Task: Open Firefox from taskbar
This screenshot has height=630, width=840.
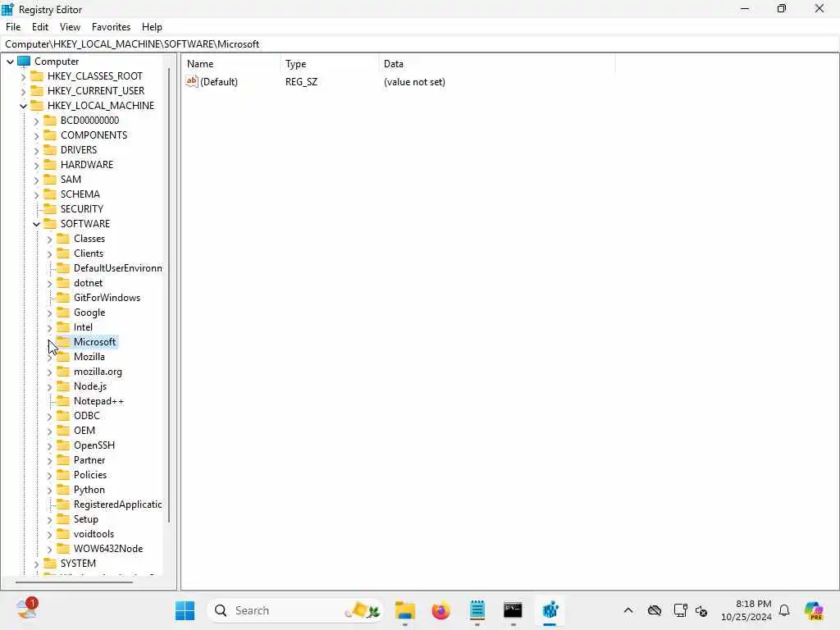Action: tap(441, 610)
